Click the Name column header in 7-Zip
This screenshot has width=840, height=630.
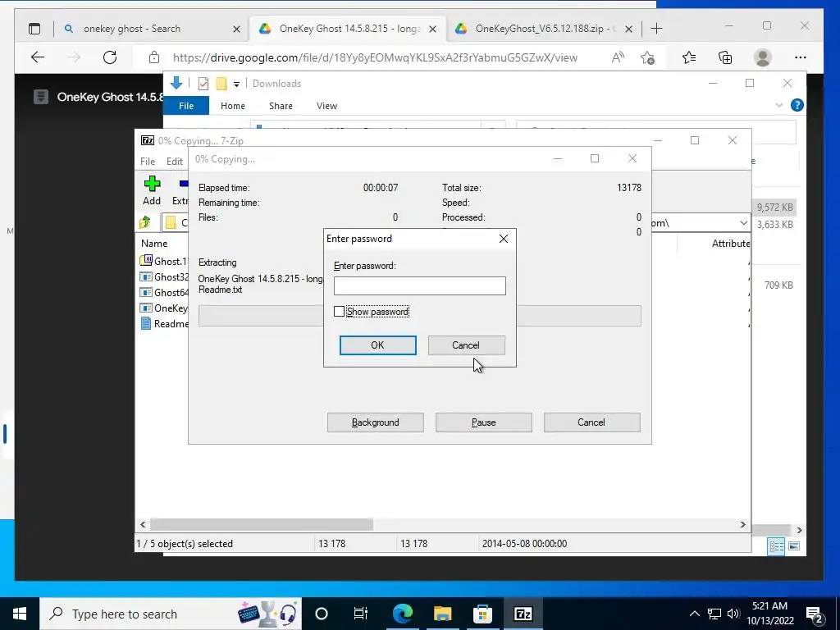click(154, 243)
